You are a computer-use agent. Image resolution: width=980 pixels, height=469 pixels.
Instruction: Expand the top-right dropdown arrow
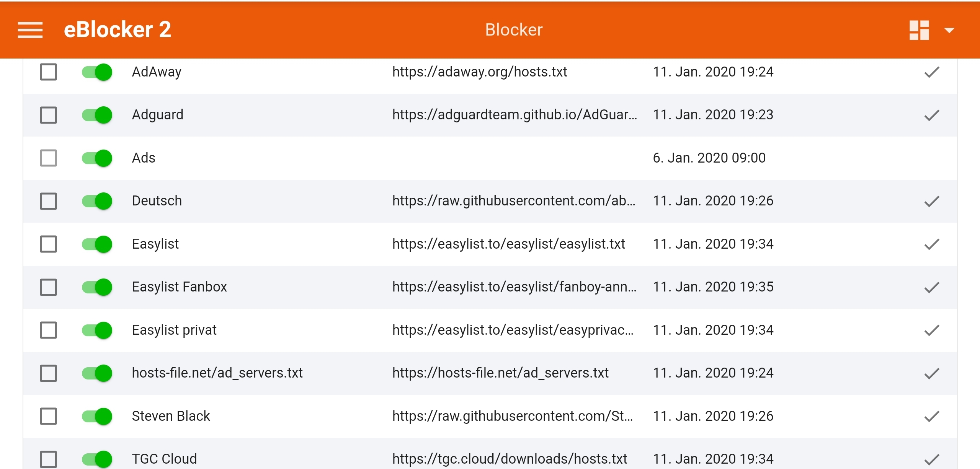tap(949, 30)
